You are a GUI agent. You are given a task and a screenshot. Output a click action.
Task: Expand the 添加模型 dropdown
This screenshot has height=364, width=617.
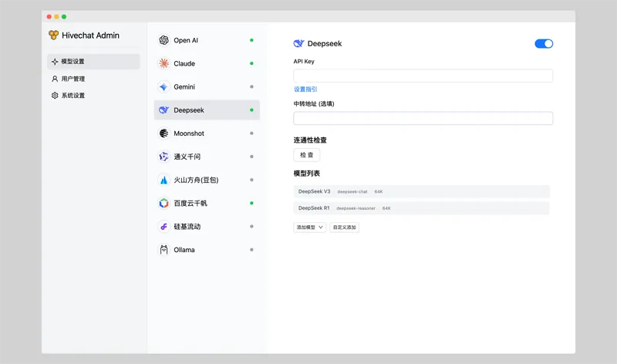click(310, 228)
